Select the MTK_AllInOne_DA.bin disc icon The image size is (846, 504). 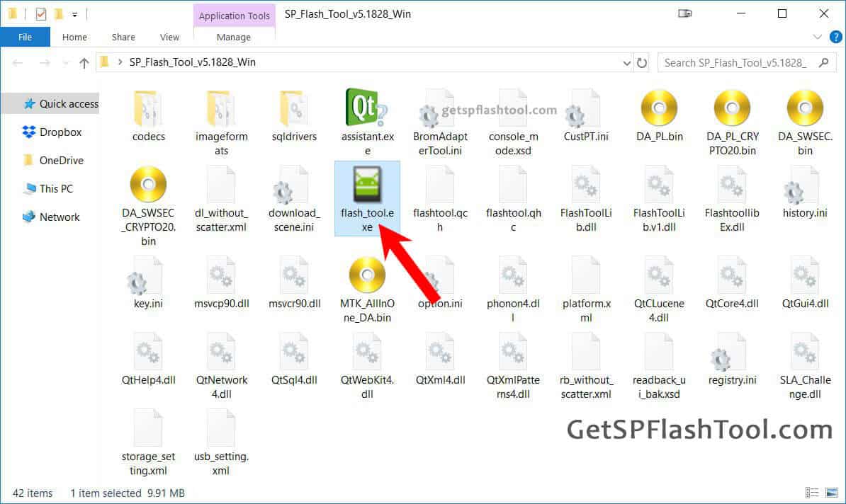(x=367, y=275)
